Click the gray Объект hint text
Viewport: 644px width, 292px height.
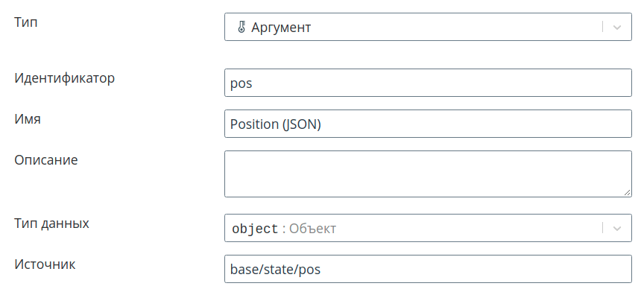tap(312, 229)
